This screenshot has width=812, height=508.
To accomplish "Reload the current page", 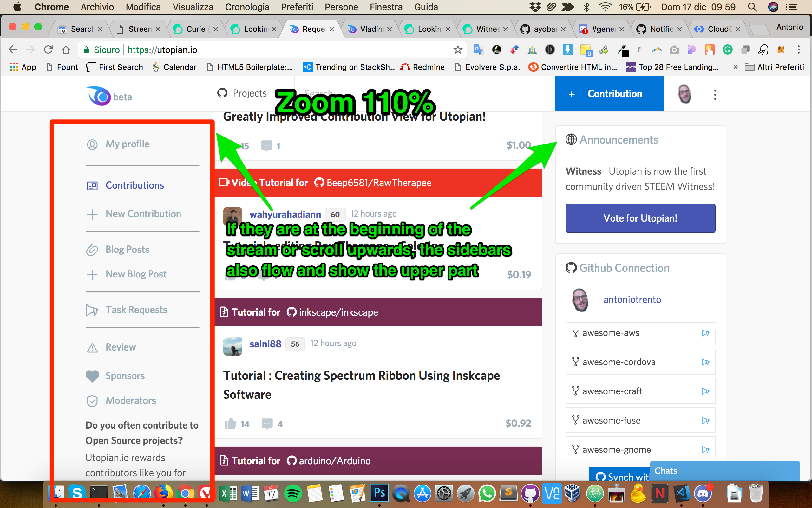I will (x=48, y=50).
